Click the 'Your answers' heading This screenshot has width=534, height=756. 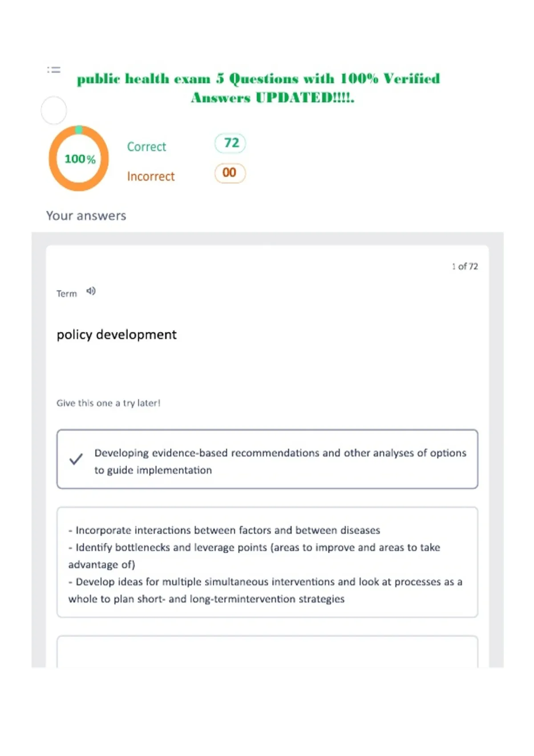pyautogui.click(x=86, y=216)
